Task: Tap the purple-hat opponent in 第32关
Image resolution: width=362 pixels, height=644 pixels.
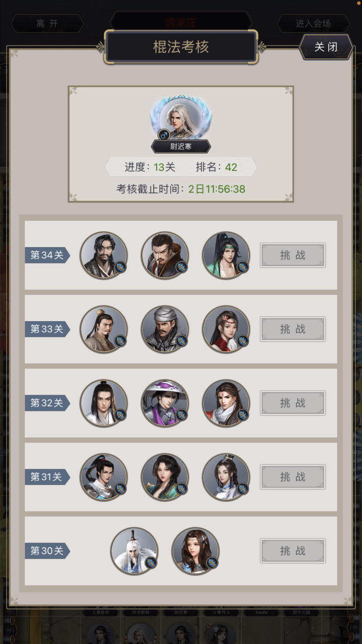Action: coord(165,403)
